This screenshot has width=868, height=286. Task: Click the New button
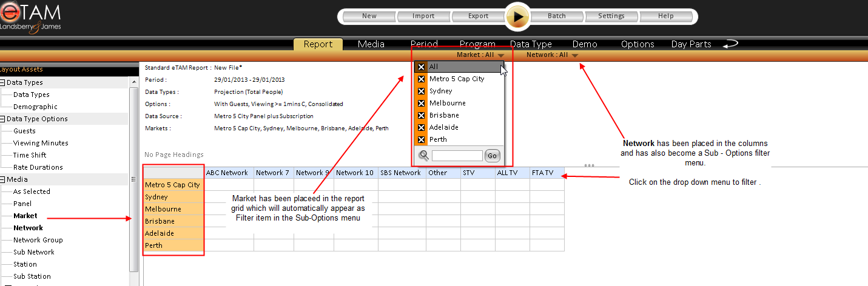pos(369,16)
